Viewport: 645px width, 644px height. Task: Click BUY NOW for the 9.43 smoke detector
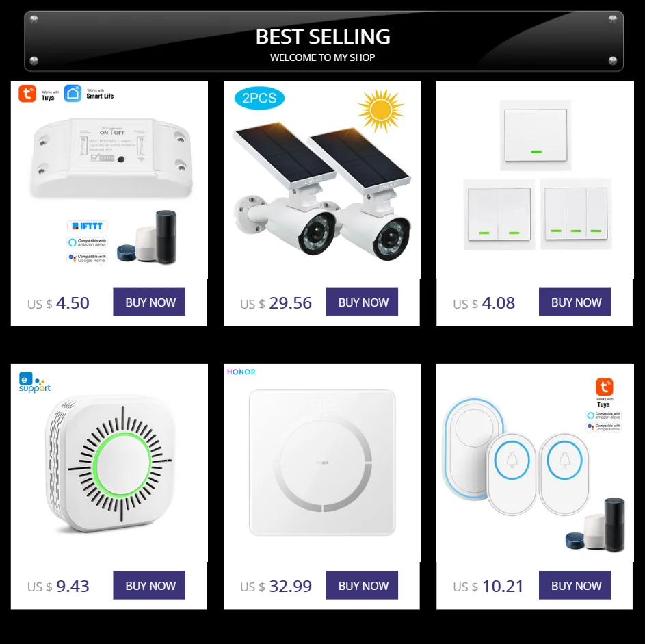pos(149,585)
